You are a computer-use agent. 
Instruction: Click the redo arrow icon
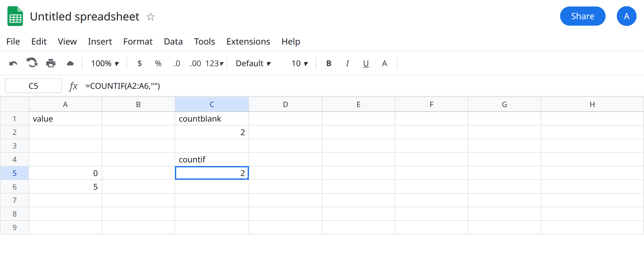tap(32, 63)
